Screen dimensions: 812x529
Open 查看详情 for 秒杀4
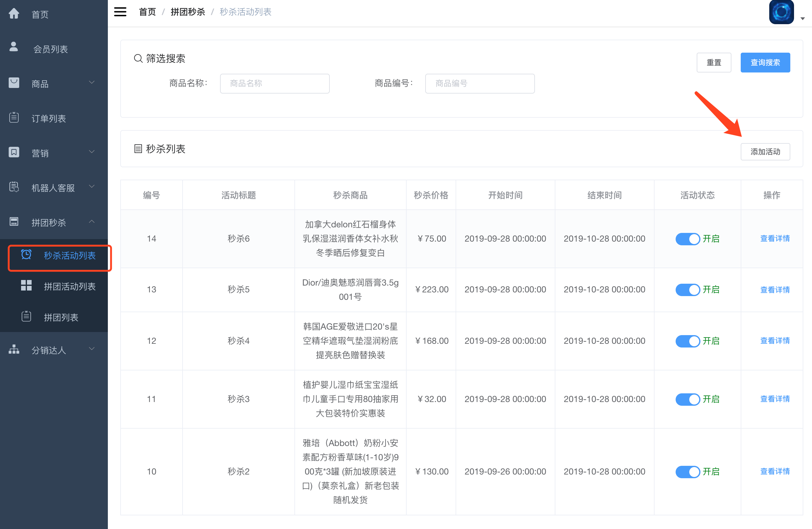tap(775, 341)
